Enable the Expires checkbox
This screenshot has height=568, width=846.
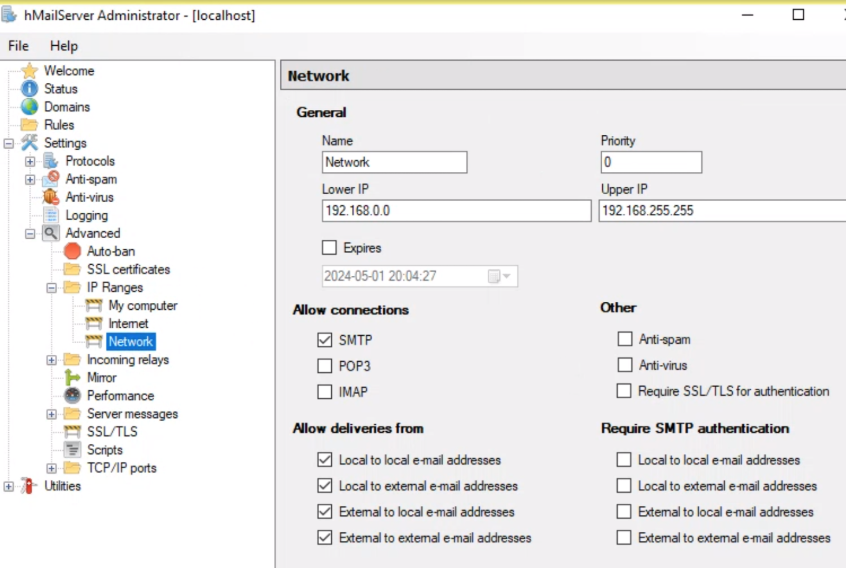pos(329,248)
